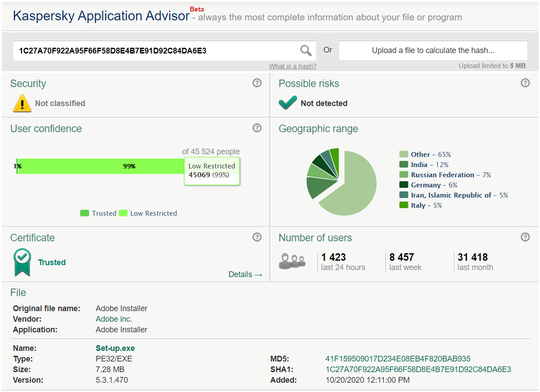Image resolution: width=540 pixels, height=392 pixels.
Task: Click the trusted certificate ribbon icon
Action: [22, 262]
